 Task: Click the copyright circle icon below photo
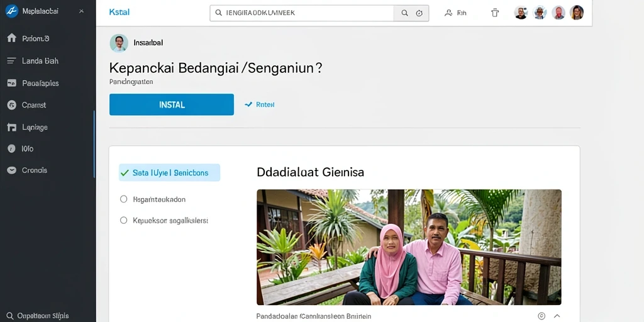point(541,316)
